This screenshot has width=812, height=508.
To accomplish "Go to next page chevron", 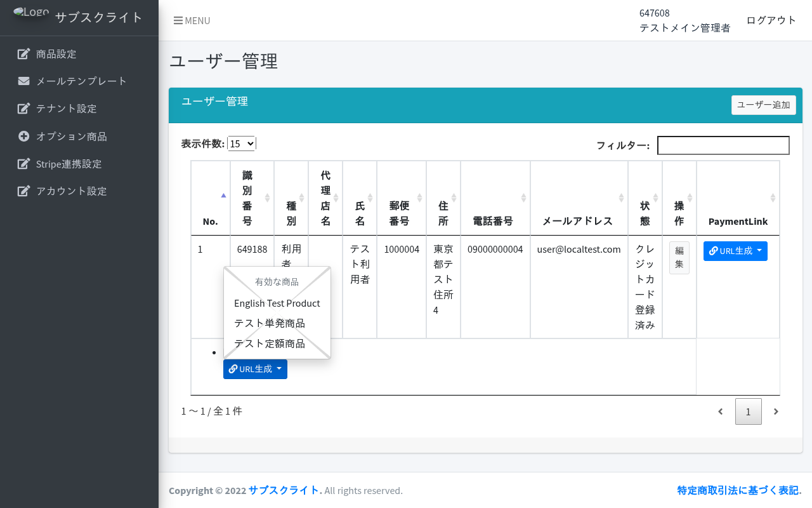I will pos(775,411).
